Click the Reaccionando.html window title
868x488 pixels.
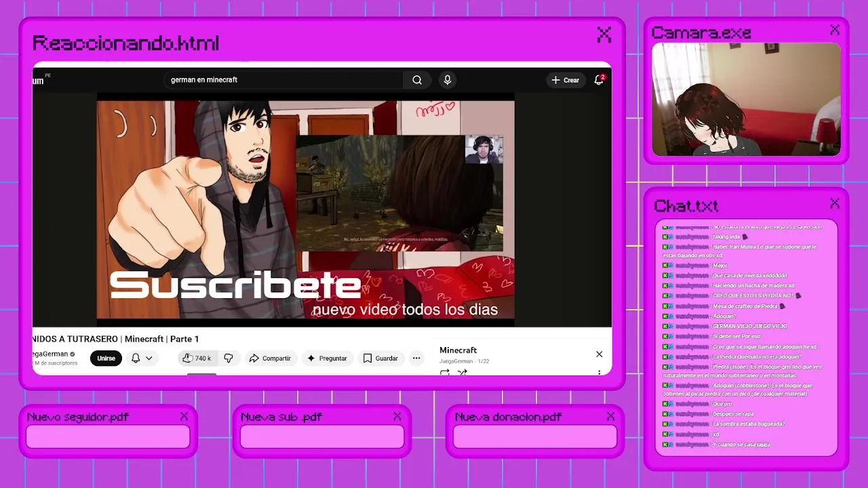click(125, 43)
